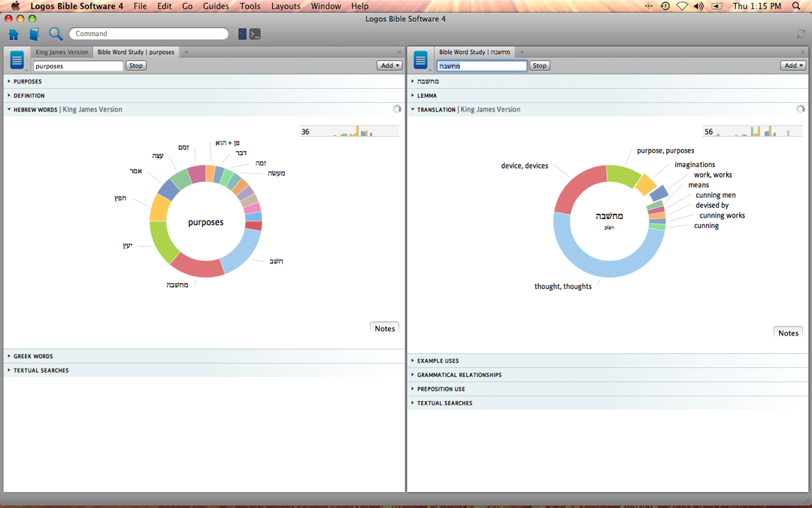Open the Home page icon

14,34
